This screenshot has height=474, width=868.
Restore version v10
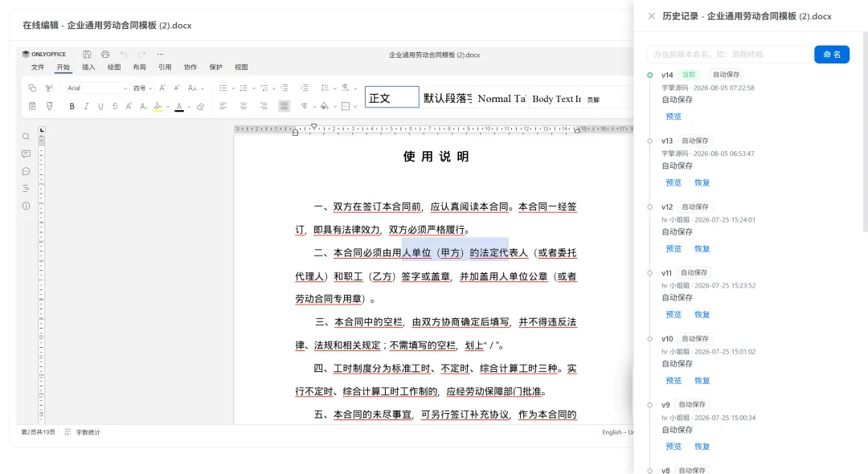click(x=702, y=381)
